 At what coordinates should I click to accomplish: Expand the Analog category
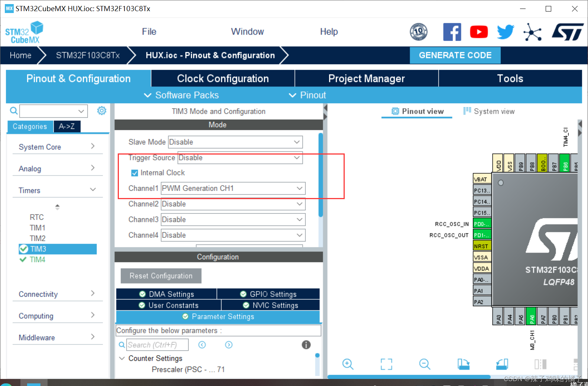coord(58,168)
